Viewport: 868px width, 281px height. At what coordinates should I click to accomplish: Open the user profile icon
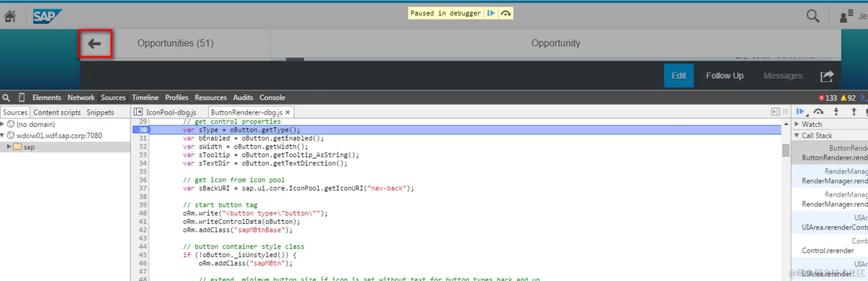pyautogui.click(x=846, y=17)
